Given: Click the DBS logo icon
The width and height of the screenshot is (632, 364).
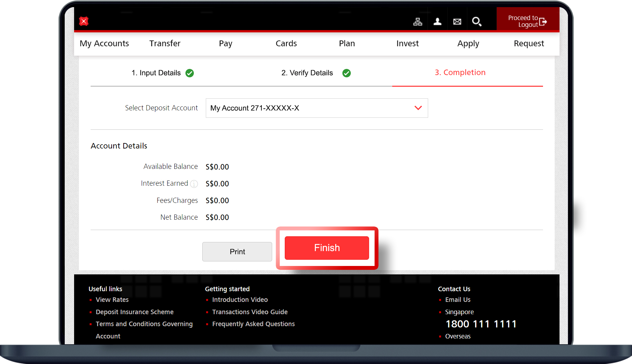Looking at the screenshot, I should pyautogui.click(x=84, y=21).
